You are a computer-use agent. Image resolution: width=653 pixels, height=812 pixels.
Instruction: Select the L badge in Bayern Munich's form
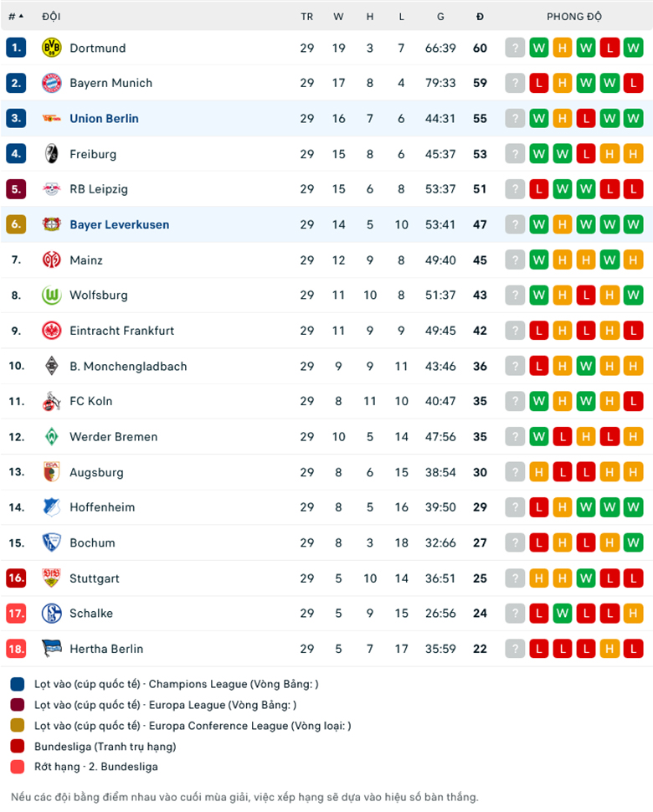[x=539, y=83]
